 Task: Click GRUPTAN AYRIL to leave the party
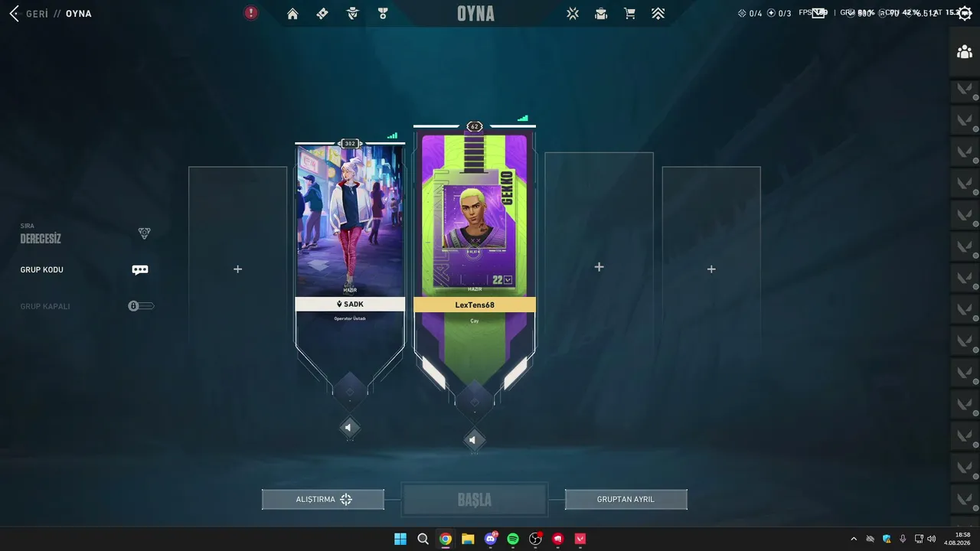626,500
